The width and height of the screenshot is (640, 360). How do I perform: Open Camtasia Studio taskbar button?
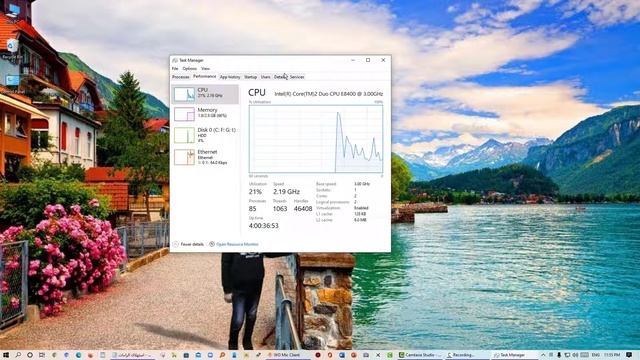coord(420,355)
